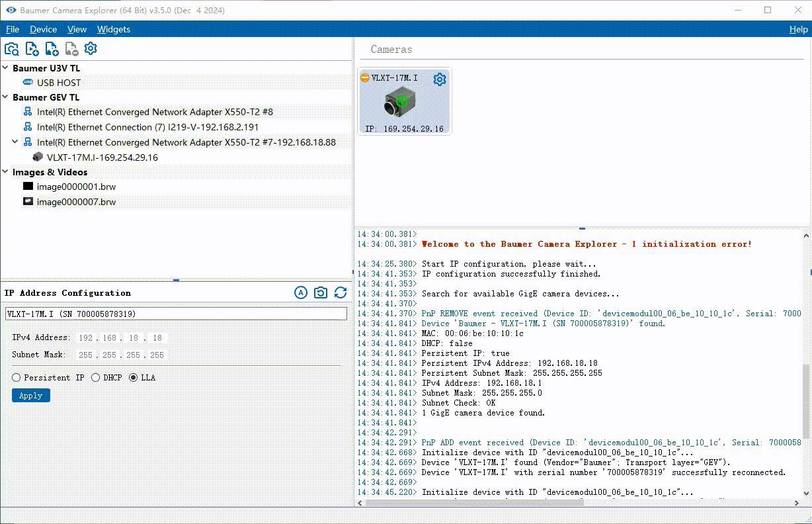Click the Cameras panel header label

tap(391, 50)
